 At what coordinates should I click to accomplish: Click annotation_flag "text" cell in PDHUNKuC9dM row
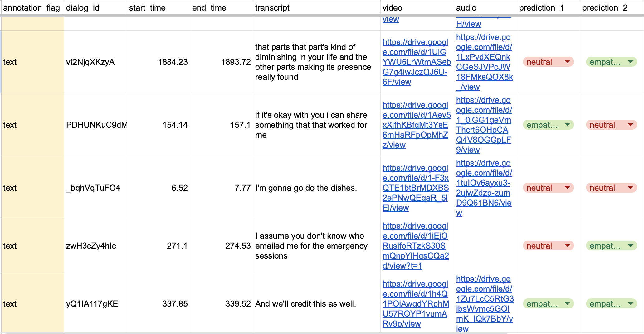click(x=32, y=125)
